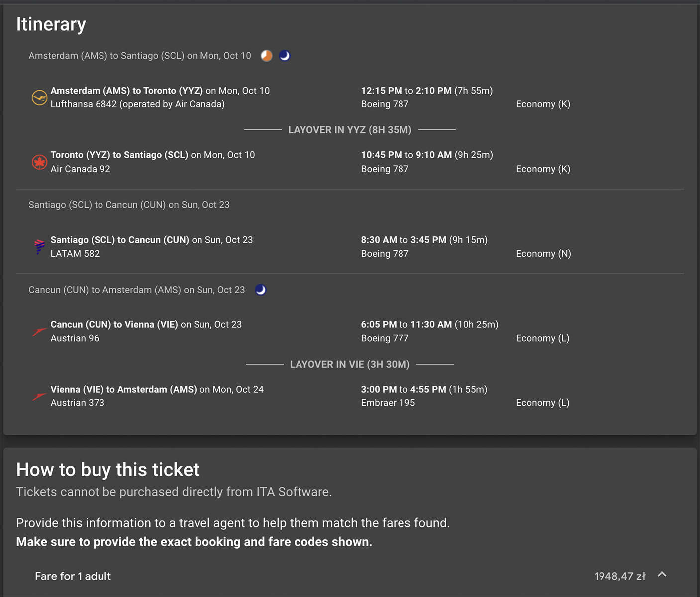This screenshot has height=597, width=700.
Task: Click the Austrian logo beside Austrian 373
Action: (x=39, y=396)
